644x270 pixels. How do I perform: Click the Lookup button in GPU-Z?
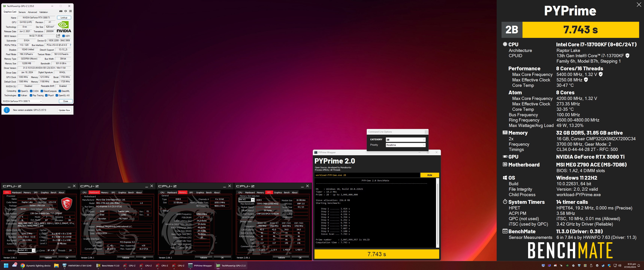(64, 18)
